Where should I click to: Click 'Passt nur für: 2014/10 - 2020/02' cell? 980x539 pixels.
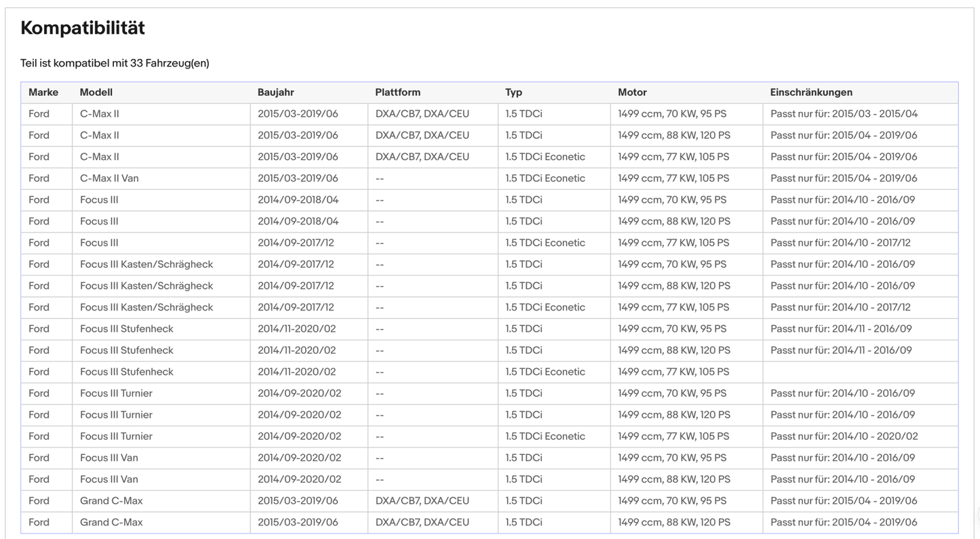pos(860,436)
